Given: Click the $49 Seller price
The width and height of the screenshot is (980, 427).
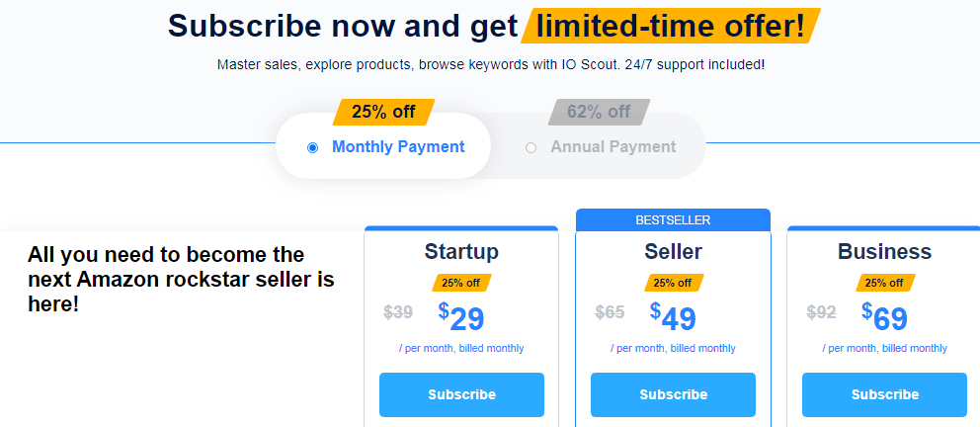Looking at the screenshot, I should (x=673, y=317).
